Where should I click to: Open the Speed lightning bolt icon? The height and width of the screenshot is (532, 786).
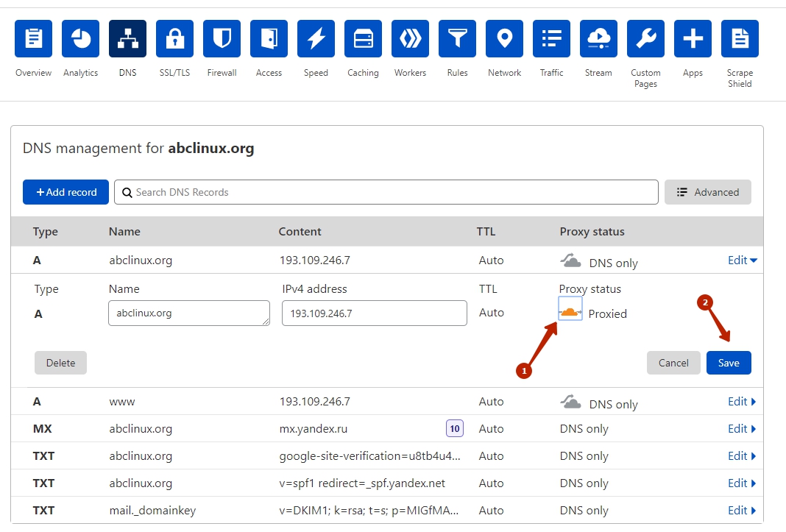coord(316,39)
